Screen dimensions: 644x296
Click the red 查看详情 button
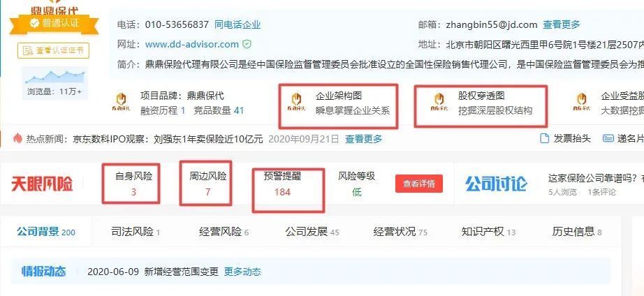point(419,184)
